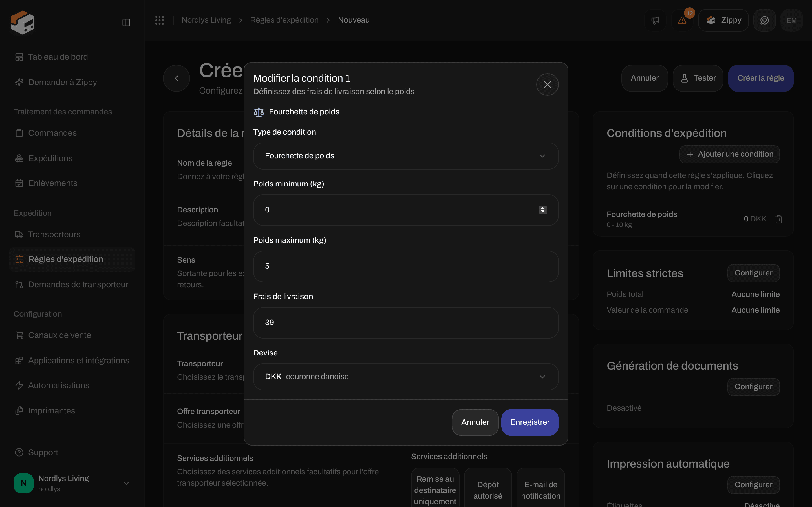Open the Devise currency dropdown
The image size is (812, 507).
(x=406, y=377)
